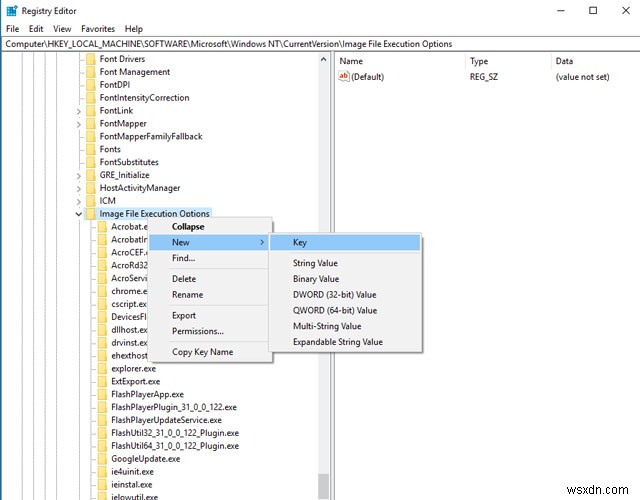Click the explorer.exe folder icon
This screenshot has height=500, width=640.
tap(102, 369)
